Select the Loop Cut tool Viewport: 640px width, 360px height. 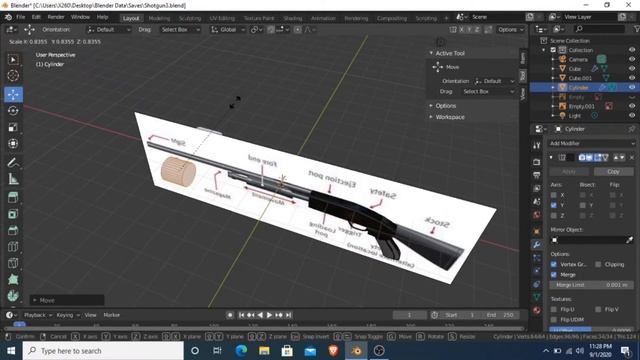pyautogui.click(x=13, y=247)
